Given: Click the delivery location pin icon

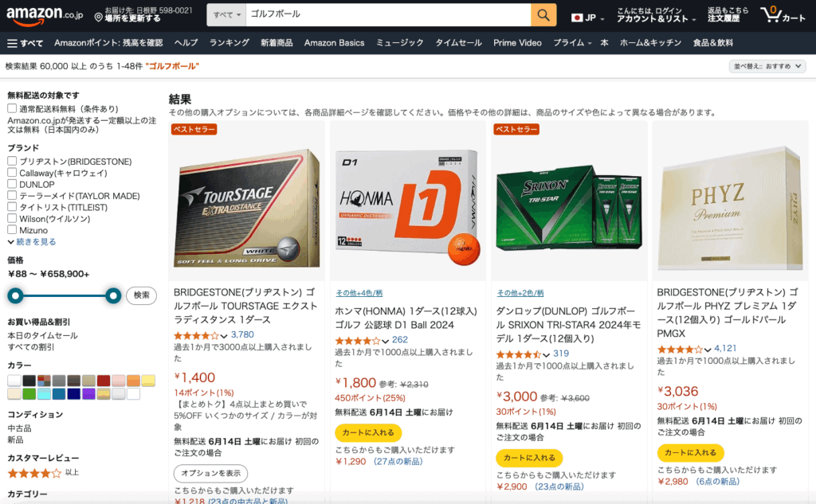Looking at the screenshot, I should point(98,18).
